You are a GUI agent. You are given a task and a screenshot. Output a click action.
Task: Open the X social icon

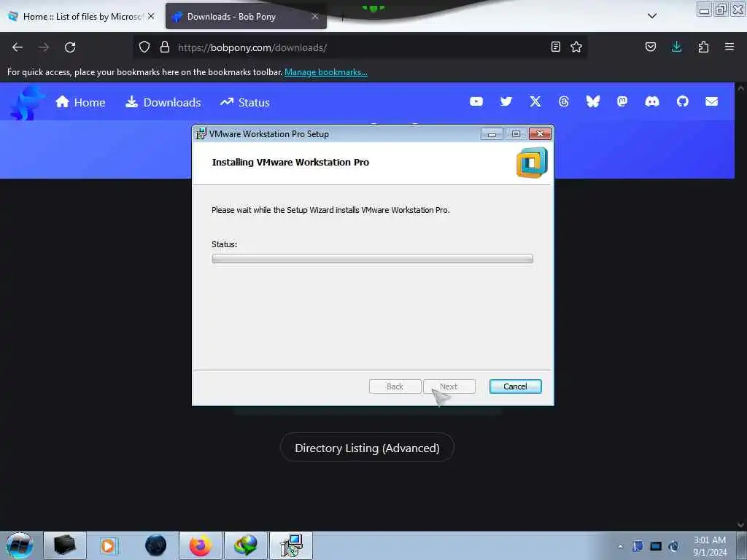pos(535,101)
